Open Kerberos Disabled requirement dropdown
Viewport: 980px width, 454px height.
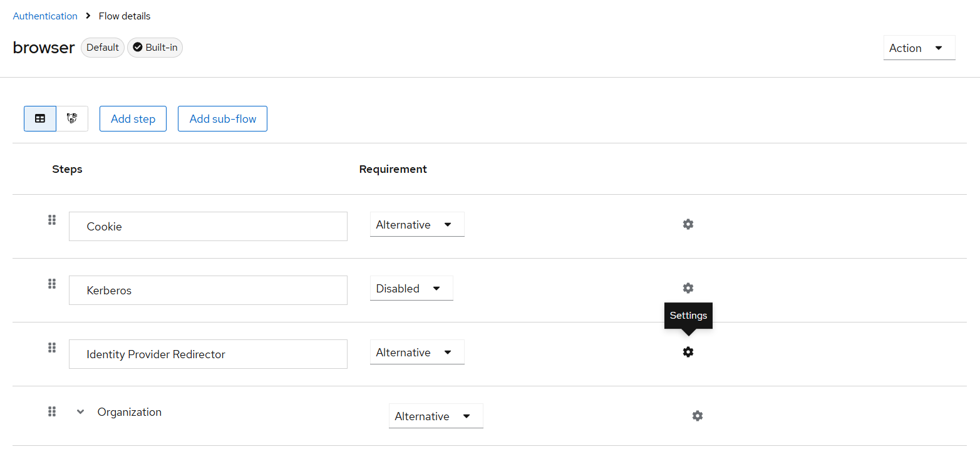pos(411,288)
